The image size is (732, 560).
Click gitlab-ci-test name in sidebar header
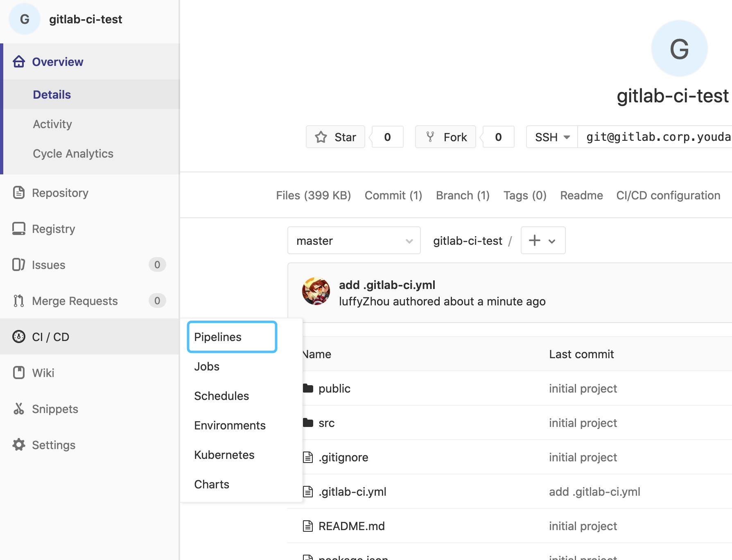pyautogui.click(x=86, y=19)
